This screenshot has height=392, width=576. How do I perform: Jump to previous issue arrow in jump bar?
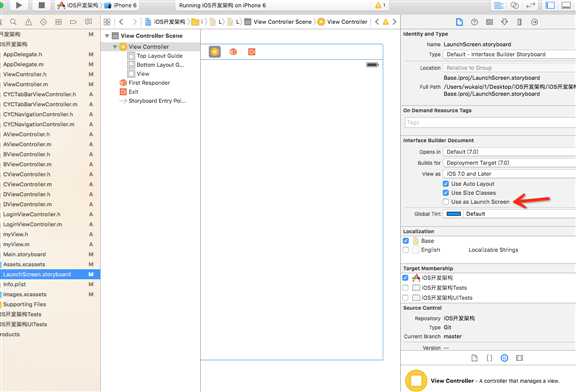[377, 22]
